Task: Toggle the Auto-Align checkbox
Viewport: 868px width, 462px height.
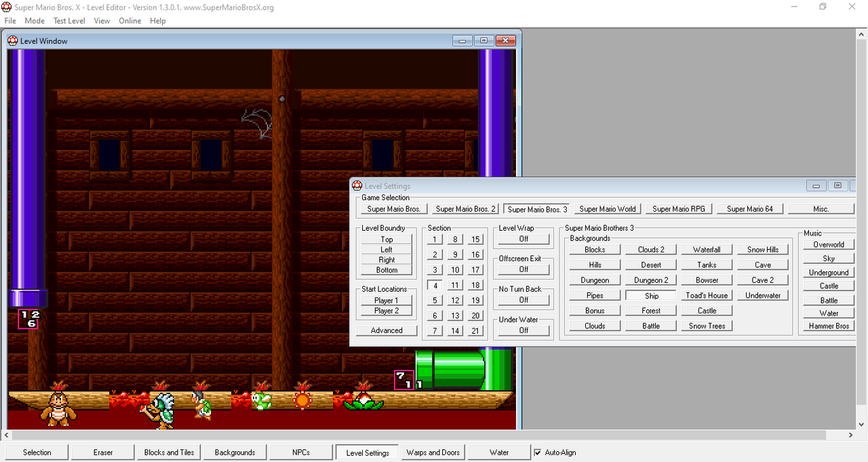Action: (538, 453)
